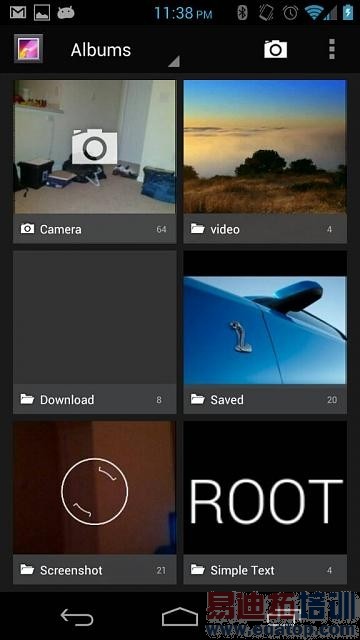Tap the Wi-Fi signal status icon
Screen dimensions: 360x640
pos(313,13)
